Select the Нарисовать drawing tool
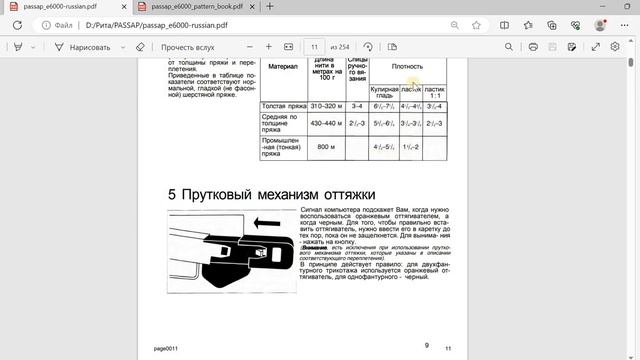 coord(83,47)
